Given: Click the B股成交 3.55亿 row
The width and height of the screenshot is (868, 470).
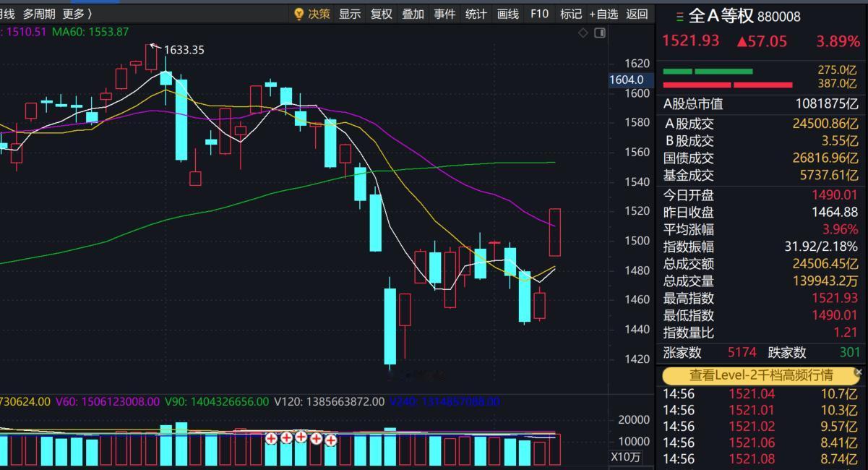Looking at the screenshot, I should [760, 141].
